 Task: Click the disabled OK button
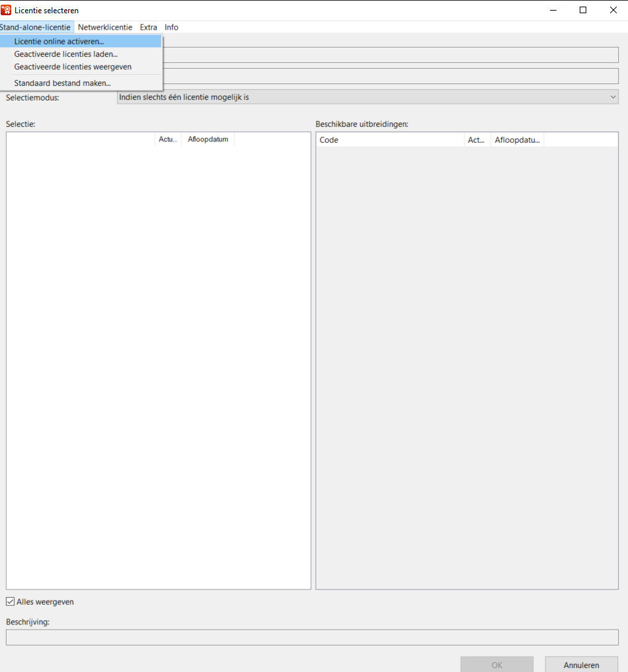(x=497, y=665)
